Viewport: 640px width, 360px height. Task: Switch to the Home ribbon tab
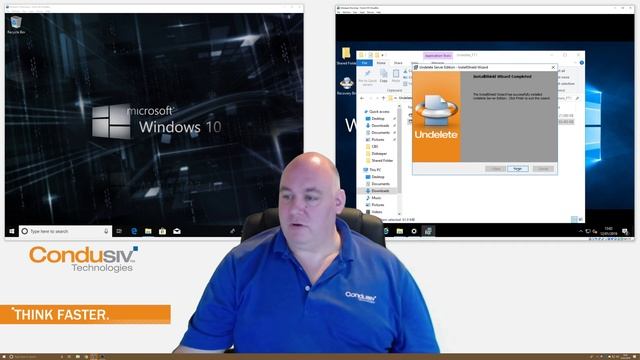pos(381,63)
